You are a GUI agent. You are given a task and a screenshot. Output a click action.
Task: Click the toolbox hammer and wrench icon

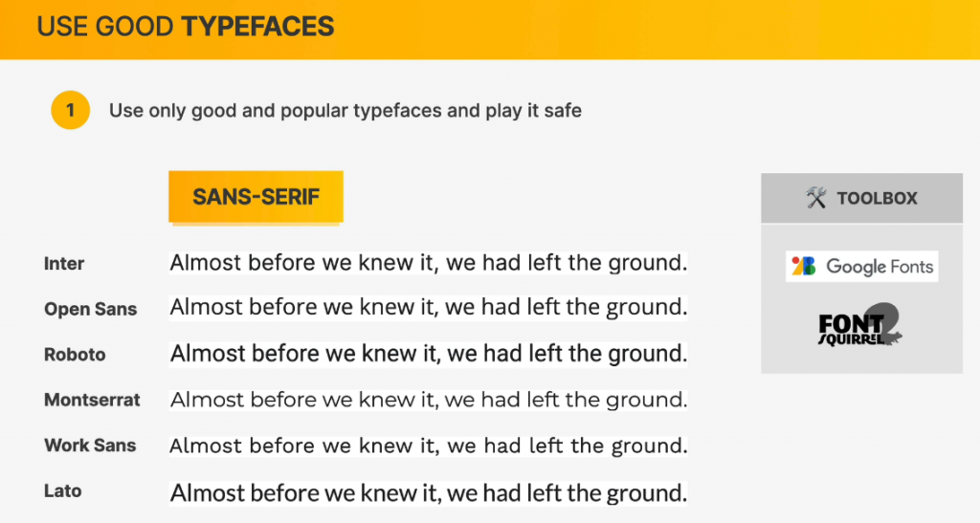(x=816, y=198)
